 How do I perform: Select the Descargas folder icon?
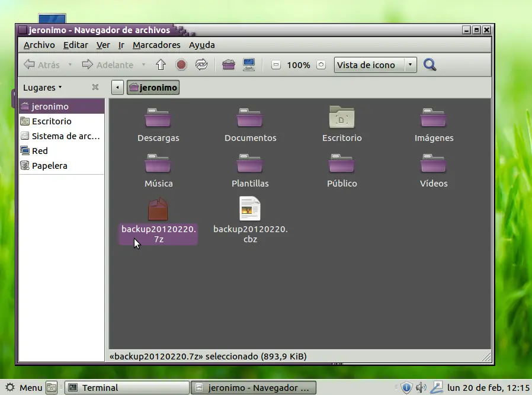(158, 117)
